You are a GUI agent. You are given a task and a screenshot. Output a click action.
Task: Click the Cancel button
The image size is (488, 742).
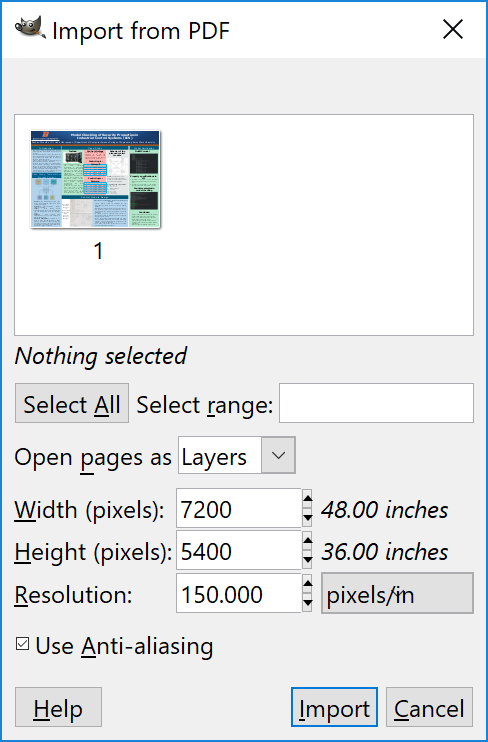(429, 707)
